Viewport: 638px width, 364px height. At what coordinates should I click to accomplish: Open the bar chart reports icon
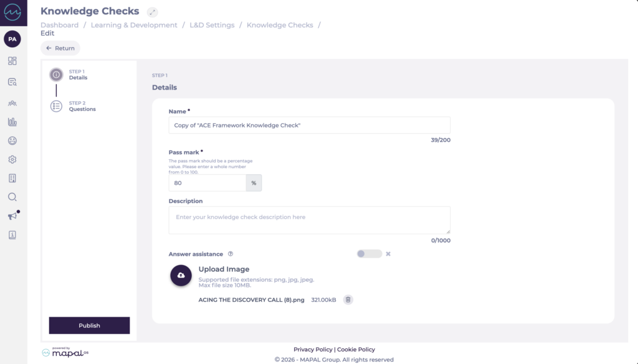tap(12, 122)
